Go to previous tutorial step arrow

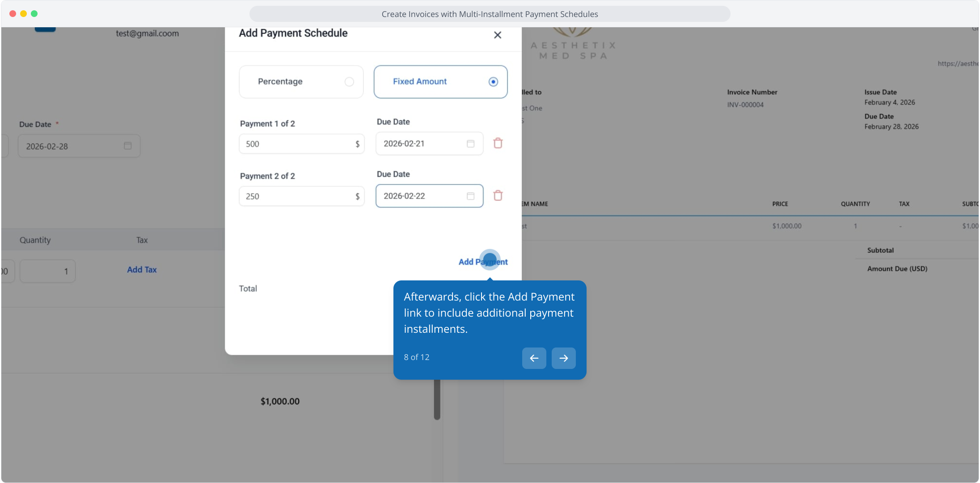pyautogui.click(x=534, y=358)
